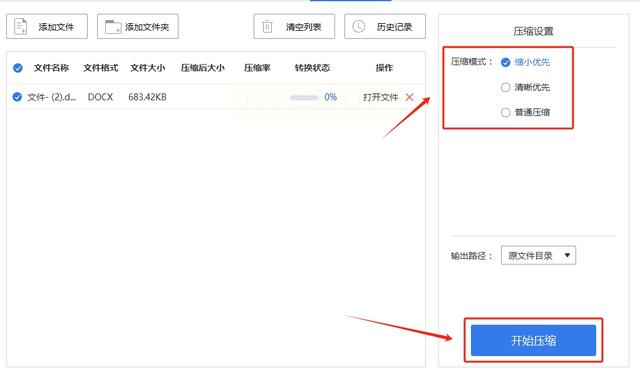
Task: Click the 打开文件 link
Action: [380, 97]
